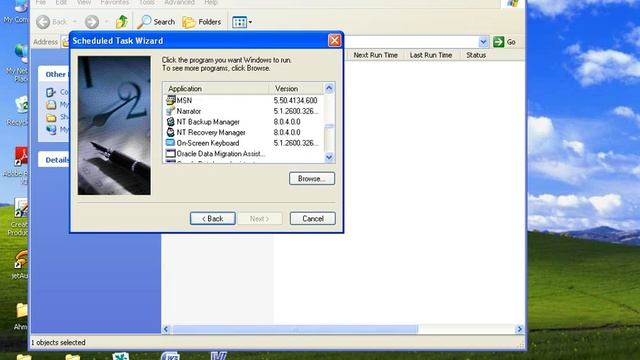This screenshot has width=640, height=360.
Task: Open the Help menu in Explorer
Action: [x=211, y=2]
